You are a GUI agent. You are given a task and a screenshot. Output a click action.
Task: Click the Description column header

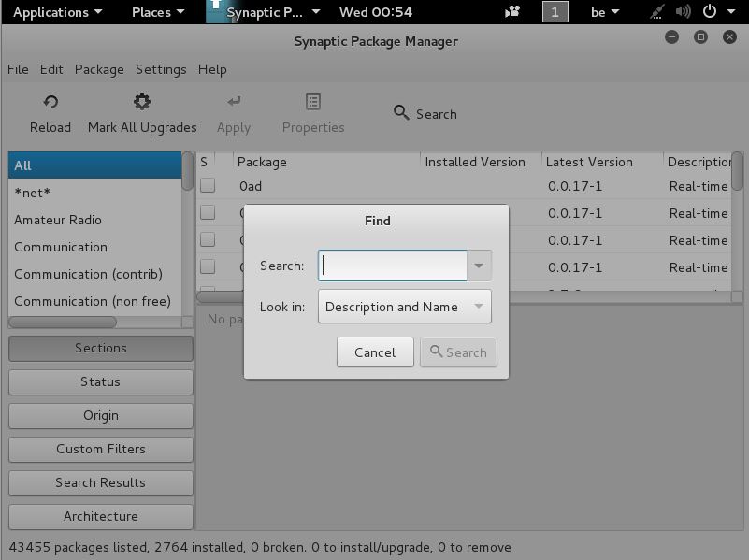[x=698, y=162]
